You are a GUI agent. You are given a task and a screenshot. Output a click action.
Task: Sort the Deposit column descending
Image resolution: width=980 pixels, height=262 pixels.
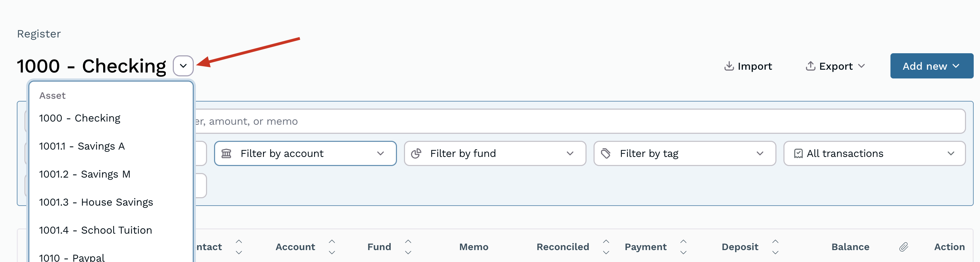775,252
